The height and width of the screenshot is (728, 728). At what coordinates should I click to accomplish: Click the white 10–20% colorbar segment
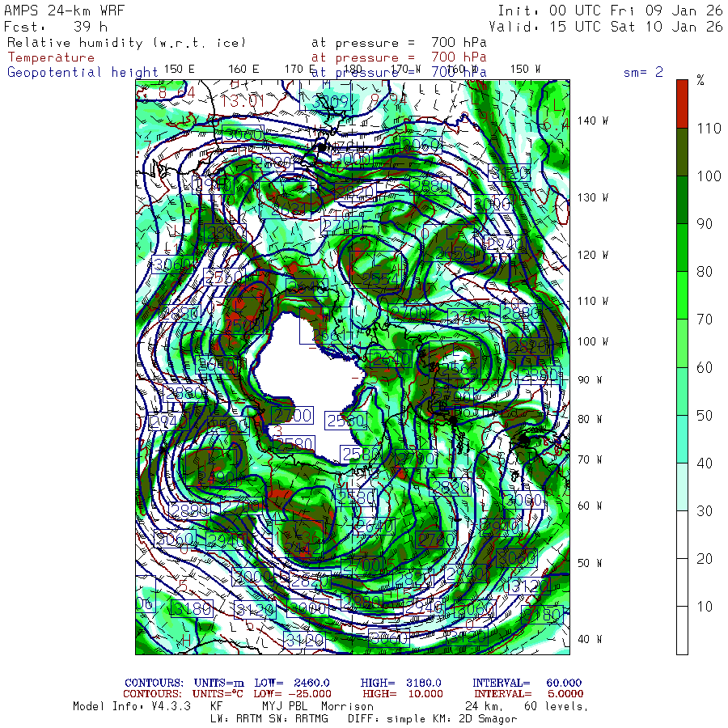682,582
